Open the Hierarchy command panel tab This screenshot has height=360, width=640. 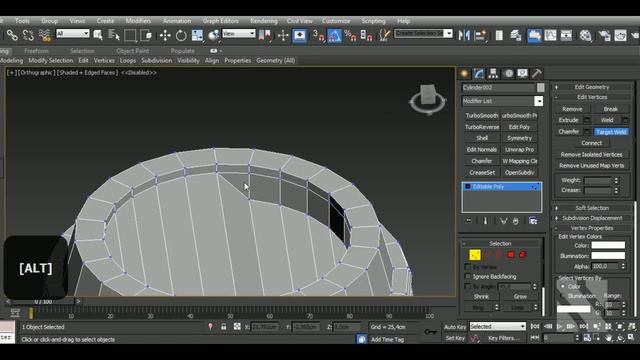tap(493, 73)
